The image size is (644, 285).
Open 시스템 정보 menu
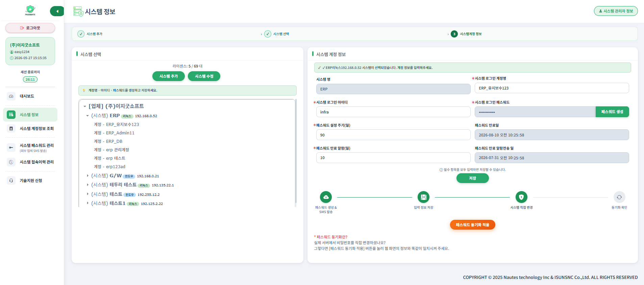tap(29, 115)
